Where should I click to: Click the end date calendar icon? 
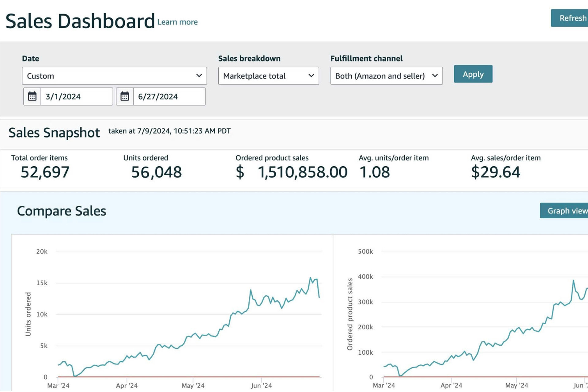pyautogui.click(x=125, y=96)
